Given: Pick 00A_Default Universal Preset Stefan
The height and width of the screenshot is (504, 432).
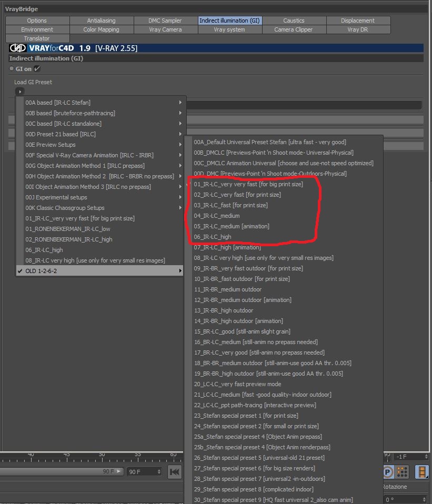Looking at the screenshot, I should (284, 142).
